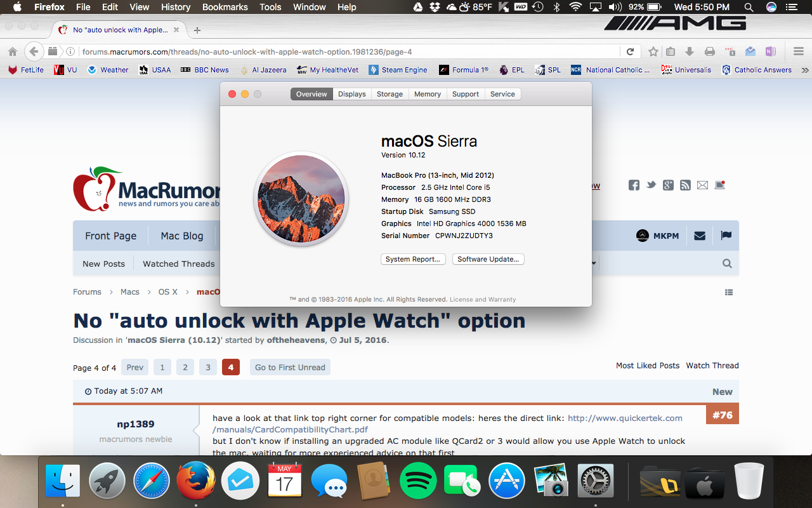Click forum quick navigation list icon

pos(729,292)
